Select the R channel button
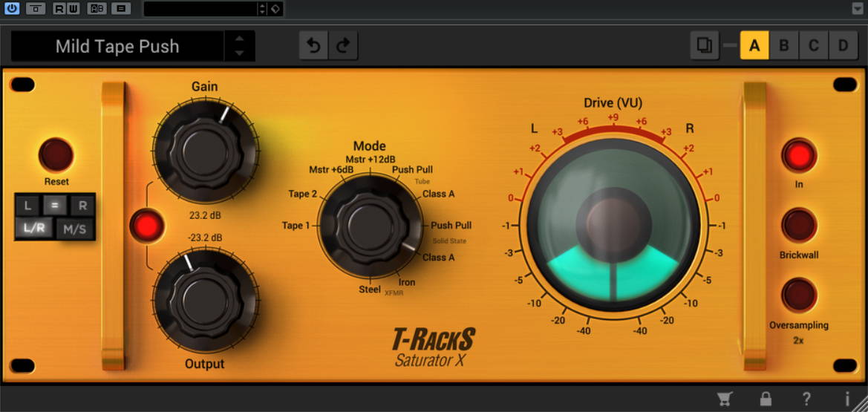 click(82, 206)
